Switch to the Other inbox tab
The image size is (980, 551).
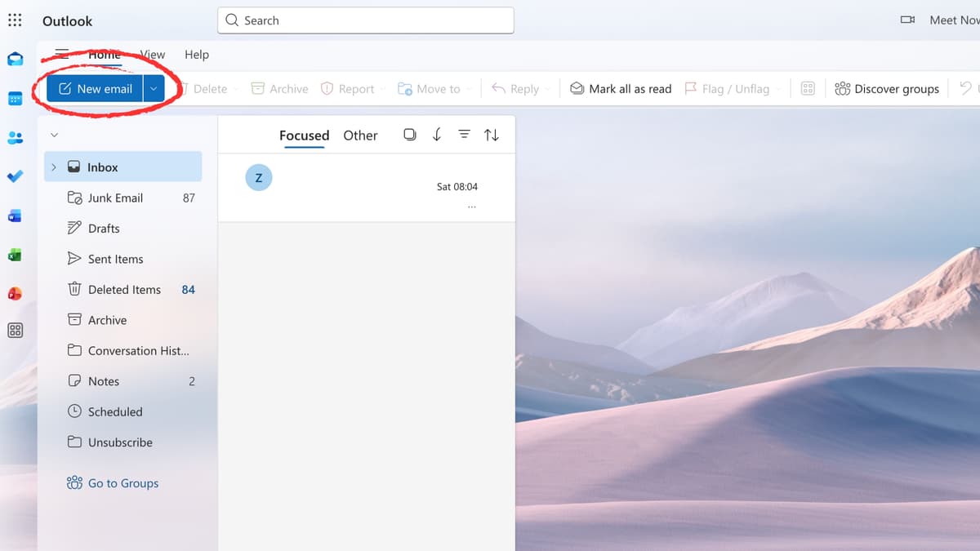pyautogui.click(x=360, y=135)
